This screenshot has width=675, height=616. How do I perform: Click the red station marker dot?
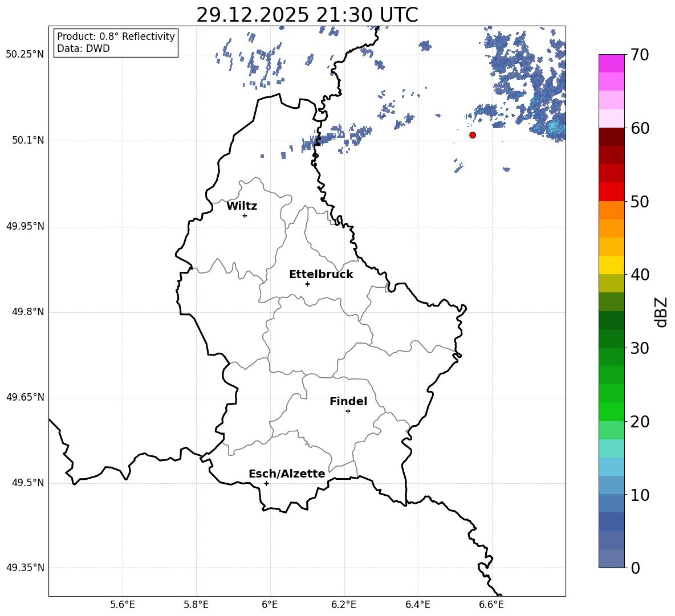coord(473,135)
